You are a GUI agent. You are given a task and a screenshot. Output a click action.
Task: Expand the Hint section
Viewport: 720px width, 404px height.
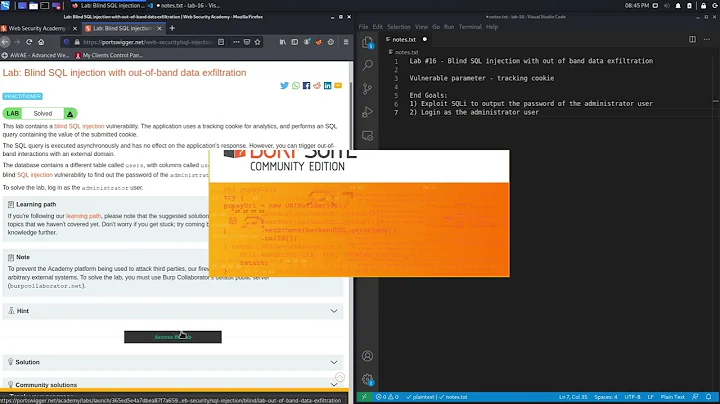[x=173, y=311]
